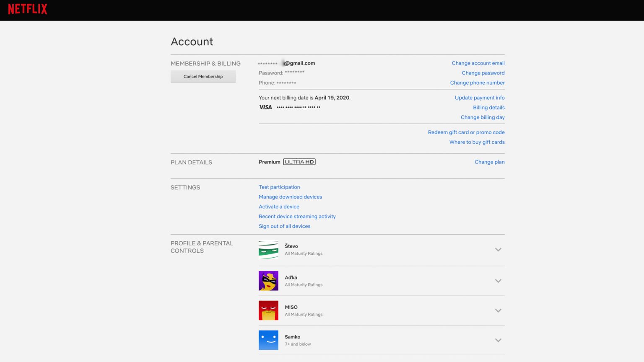
Task: Expand the Samko profile chevron
Action: tap(498, 341)
